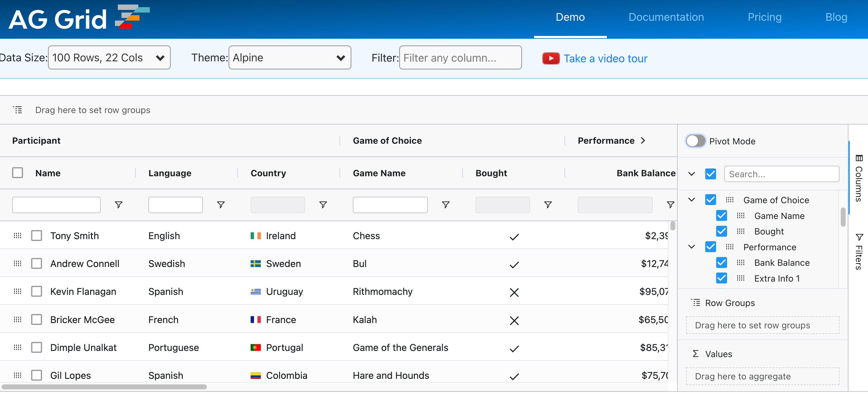Click the Bought column filter funnel icon

(x=548, y=204)
